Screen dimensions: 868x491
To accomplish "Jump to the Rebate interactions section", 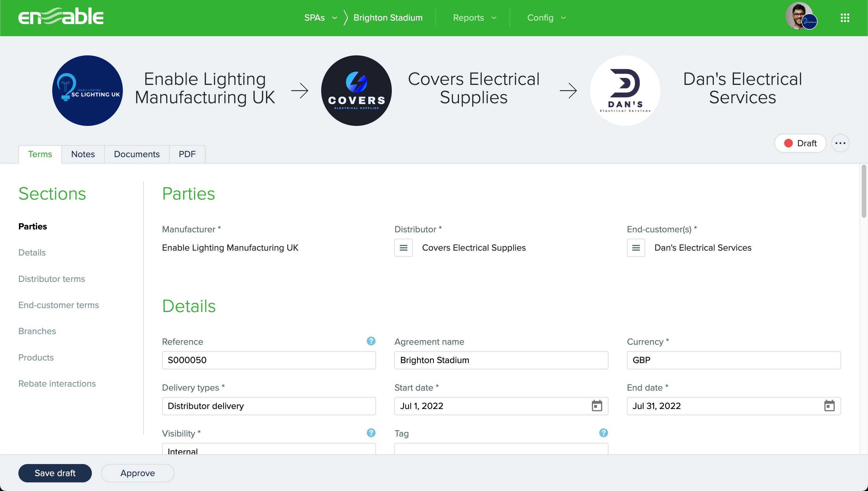I will 57,384.
